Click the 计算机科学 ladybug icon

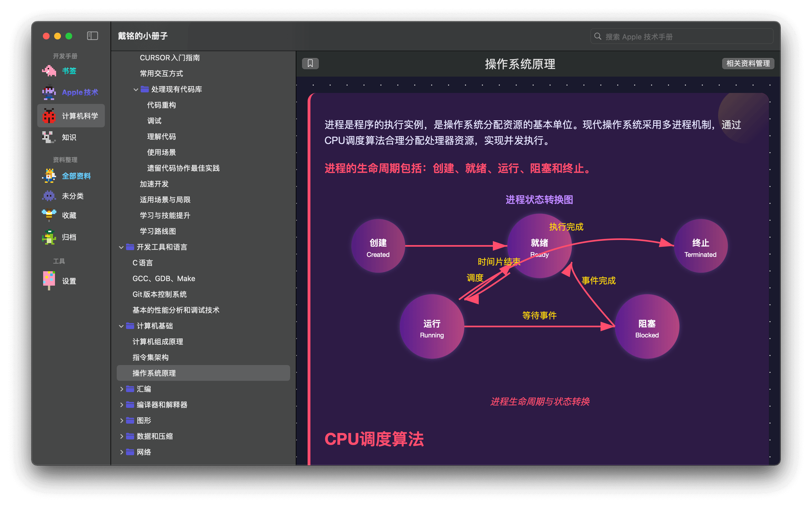point(49,116)
